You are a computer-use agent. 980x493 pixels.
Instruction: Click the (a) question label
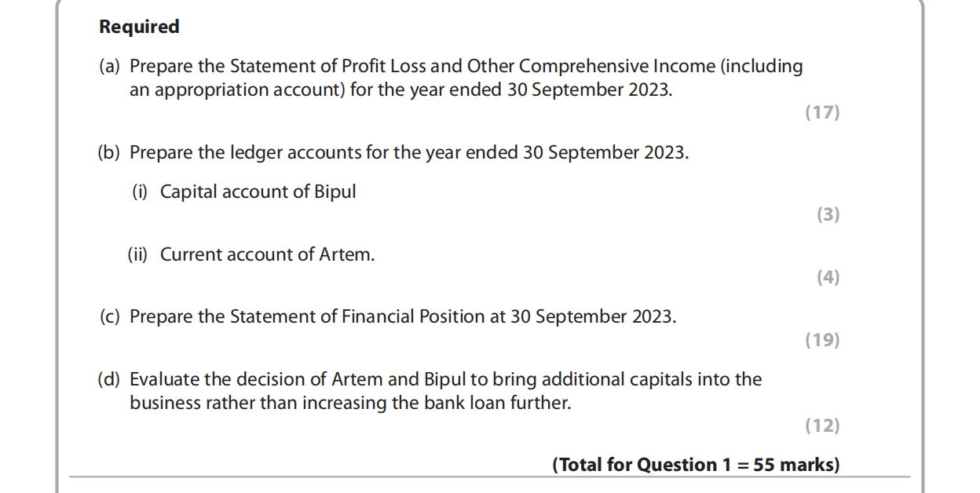(109, 66)
